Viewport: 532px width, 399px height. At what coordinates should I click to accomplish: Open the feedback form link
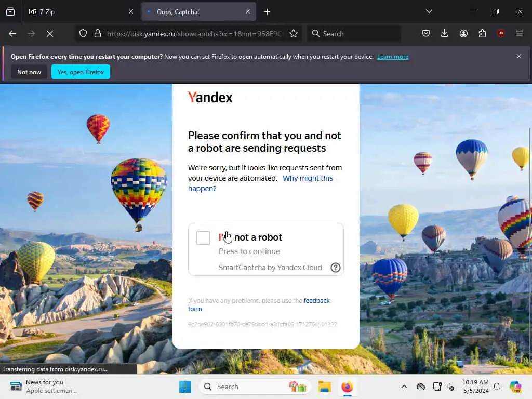click(x=259, y=304)
